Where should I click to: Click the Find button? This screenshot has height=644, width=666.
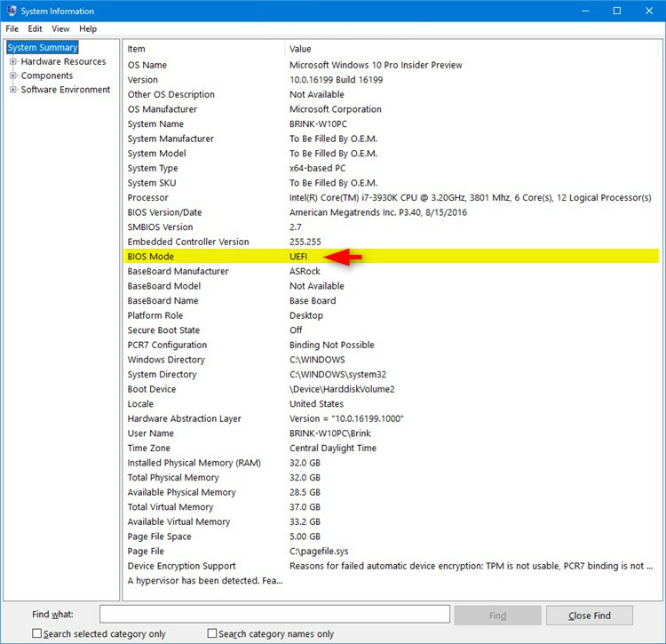click(497, 615)
